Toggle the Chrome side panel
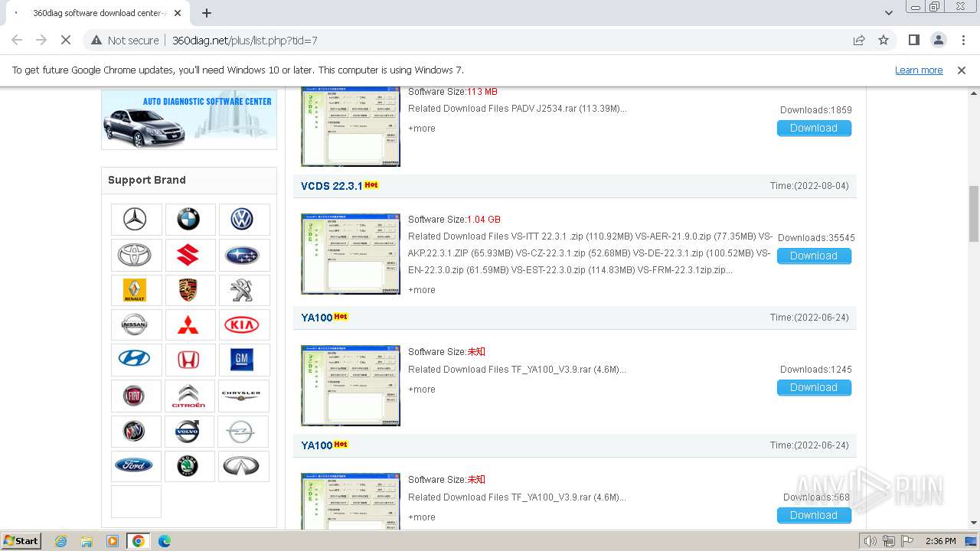The height and width of the screenshot is (551, 980). 914,40
